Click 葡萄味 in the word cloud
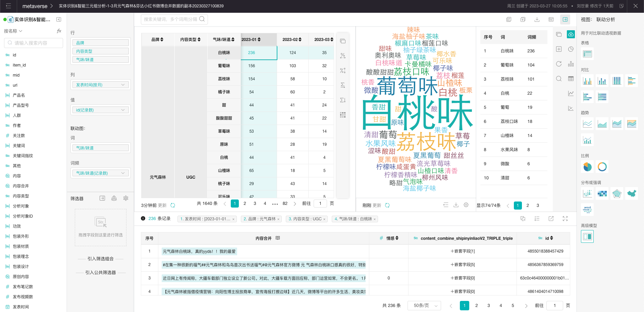This screenshot has height=312, width=644. [x=408, y=86]
